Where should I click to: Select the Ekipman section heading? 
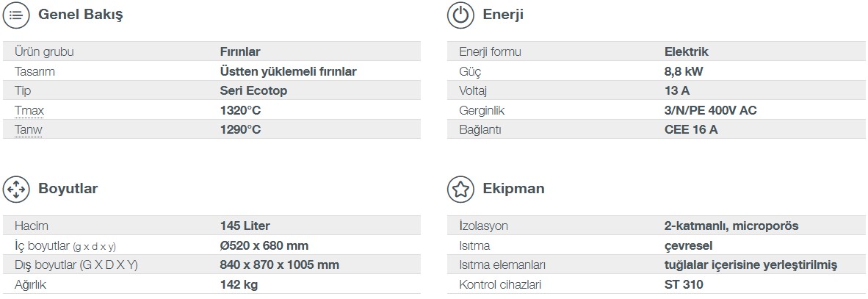click(x=513, y=189)
